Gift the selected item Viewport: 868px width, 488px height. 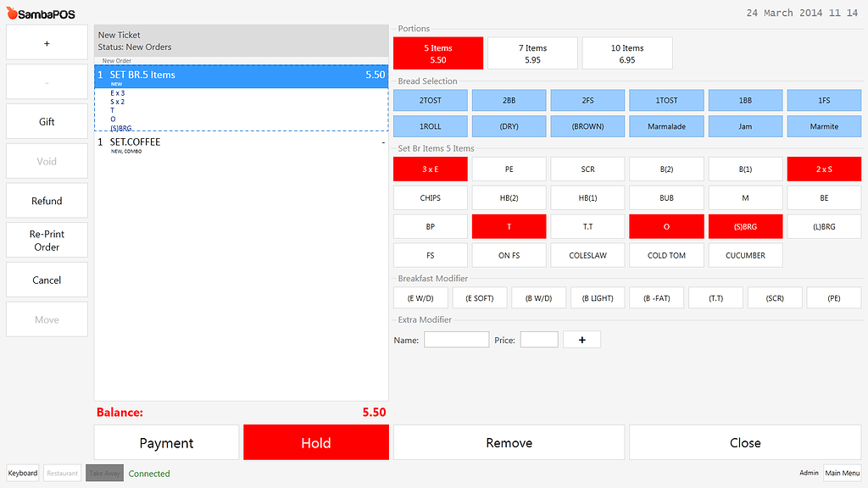(x=47, y=121)
